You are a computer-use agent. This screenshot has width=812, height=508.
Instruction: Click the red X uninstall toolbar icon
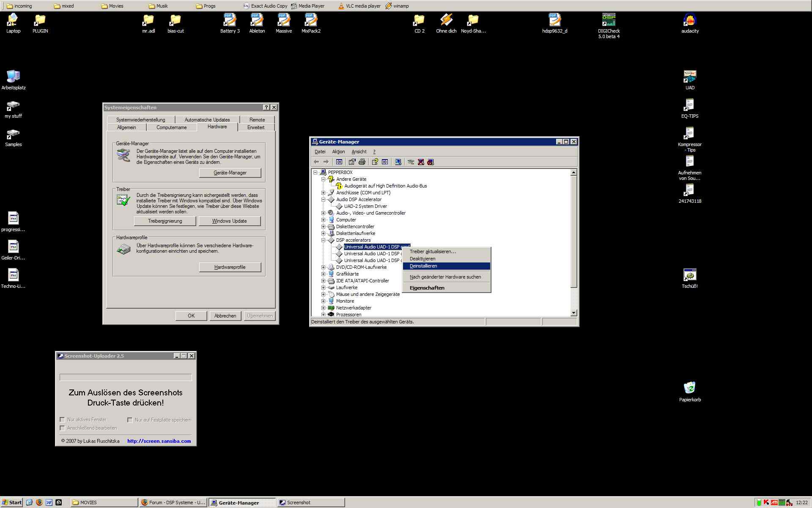pos(421,162)
